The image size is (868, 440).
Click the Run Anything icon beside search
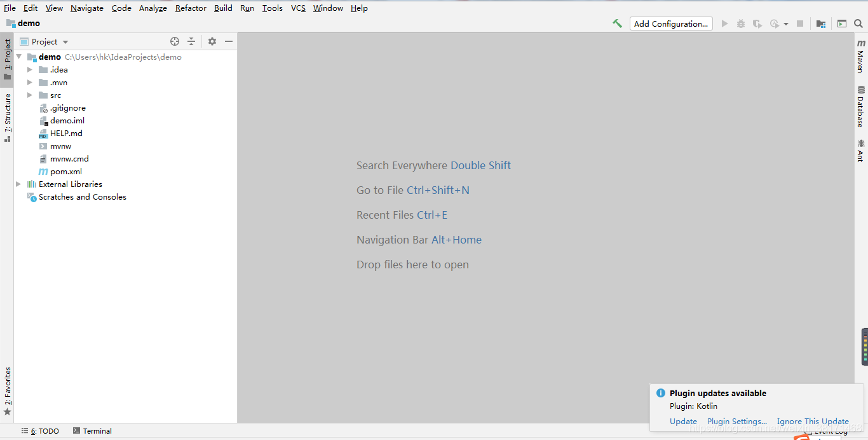point(842,24)
